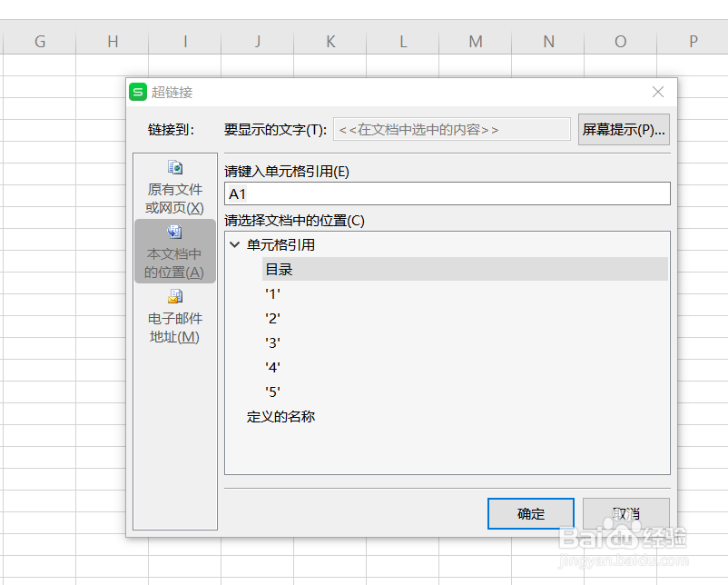Cancel the hyperlink dialog via 取消
Image resolution: width=728 pixels, height=585 pixels.
click(626, 513)
